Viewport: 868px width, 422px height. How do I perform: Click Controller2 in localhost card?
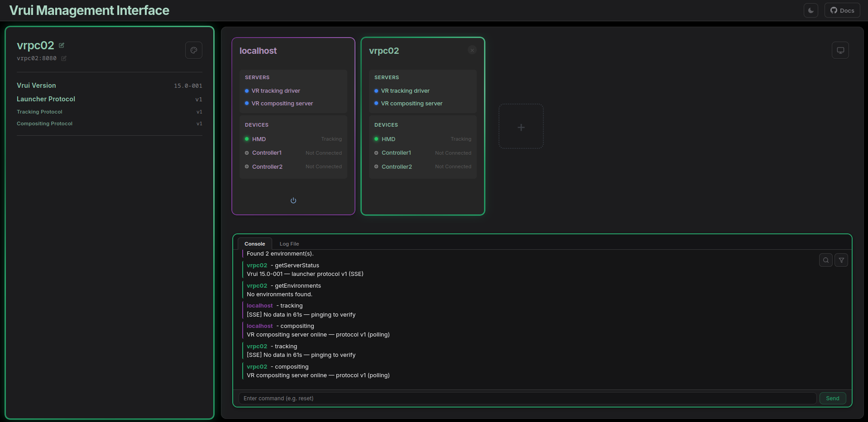tap(267, 167)
